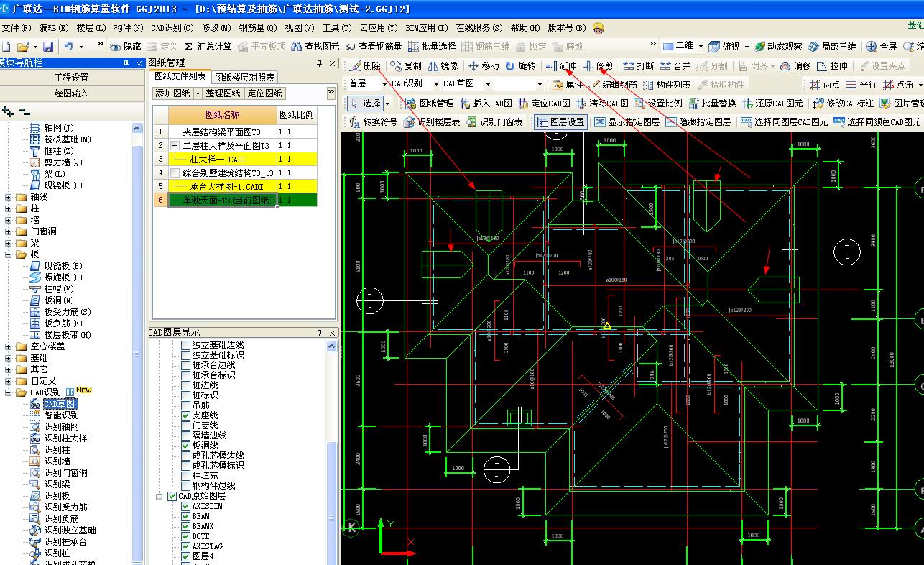Click 隐藏指定图层 tool

click(698, 121)
